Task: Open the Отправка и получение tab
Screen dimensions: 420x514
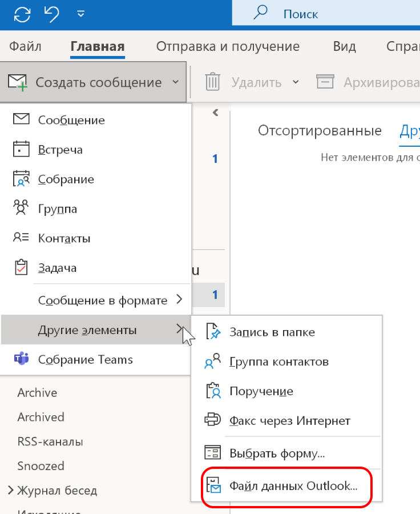Action: tap(228, 47)
